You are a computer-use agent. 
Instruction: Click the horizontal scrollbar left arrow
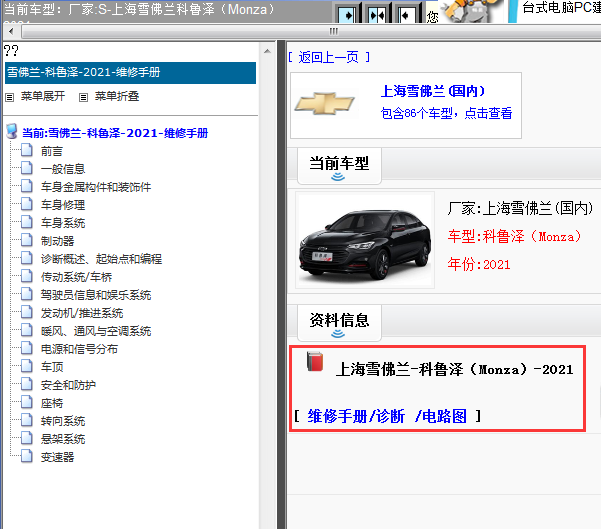[x=11, y=31]
